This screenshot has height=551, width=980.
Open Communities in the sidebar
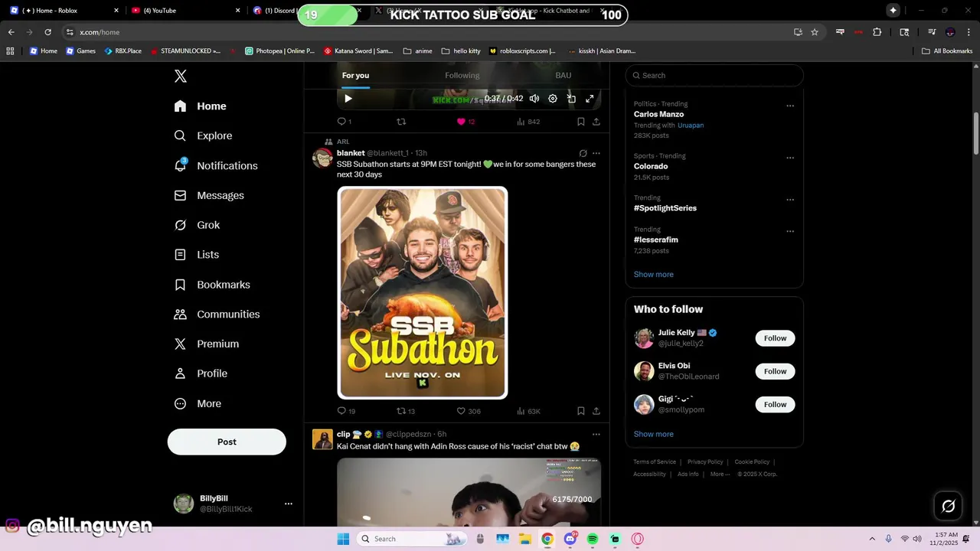217,315
